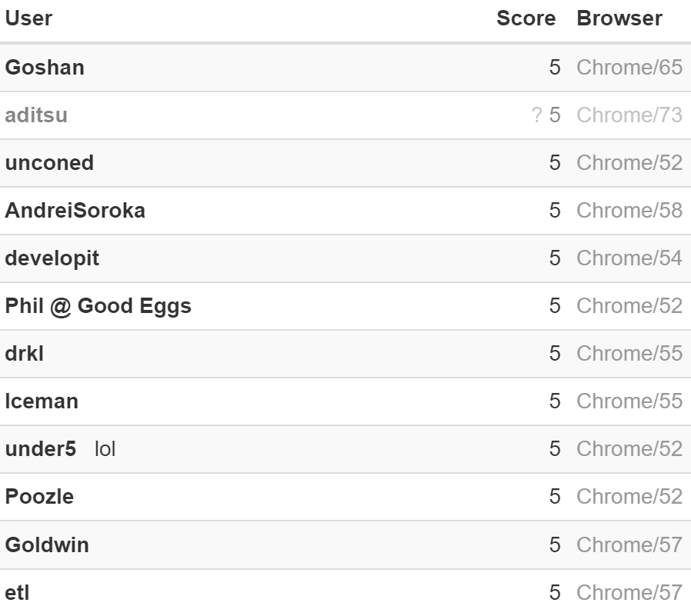Open the Goshan user entry
This screenshot has height=616, width=691.
tap(45, 68)
